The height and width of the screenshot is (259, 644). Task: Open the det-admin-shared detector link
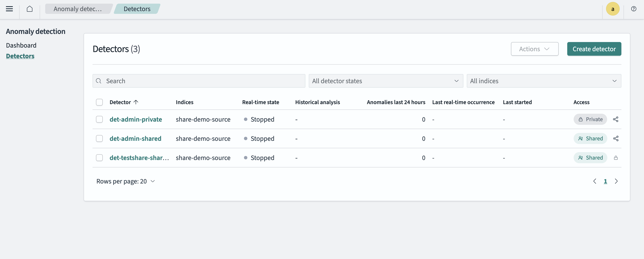[135, 138]
